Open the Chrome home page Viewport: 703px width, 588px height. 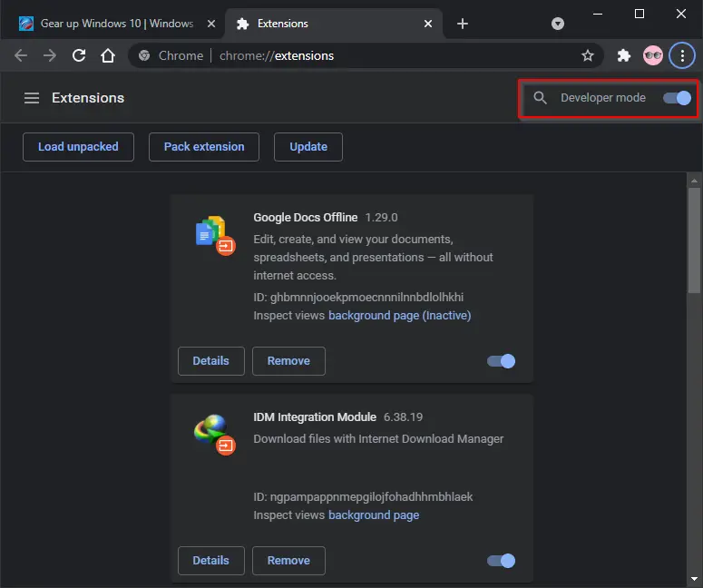[108, 55]
